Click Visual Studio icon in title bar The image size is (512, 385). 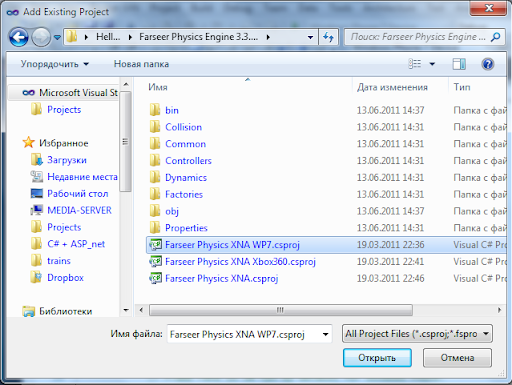pyautogui.click(x=13, y=12)
